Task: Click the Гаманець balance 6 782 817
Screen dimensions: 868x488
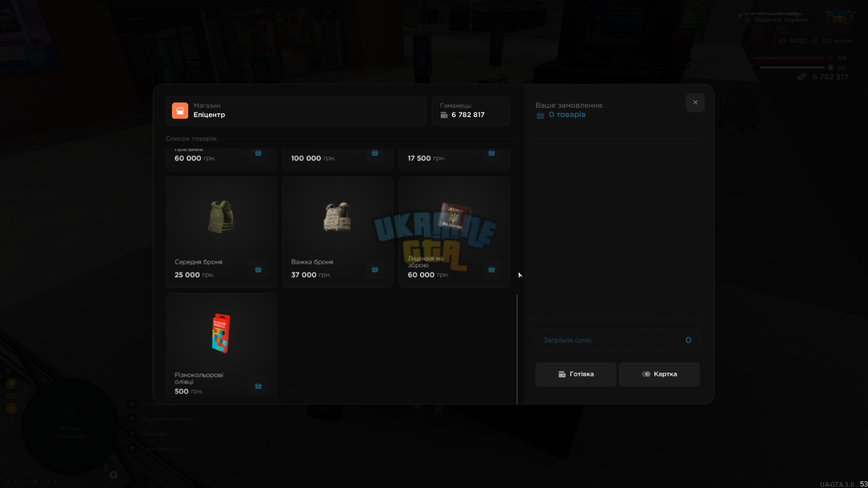Action: [x=468, y=115]
